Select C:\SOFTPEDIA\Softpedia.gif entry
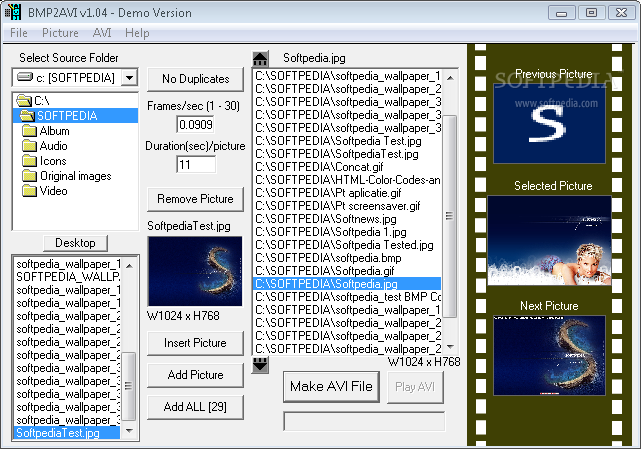This screenshot has width=641, height=449. click(347, 271)
